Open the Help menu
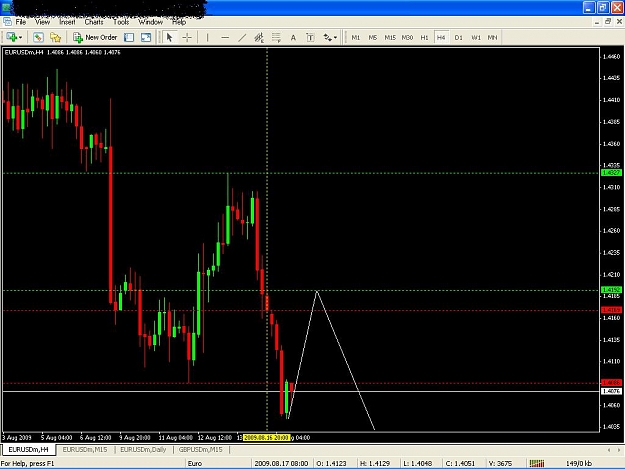Image resolution: width=625 pixels, height=469 pixels. pyautogui.click(x=179, y=22)
